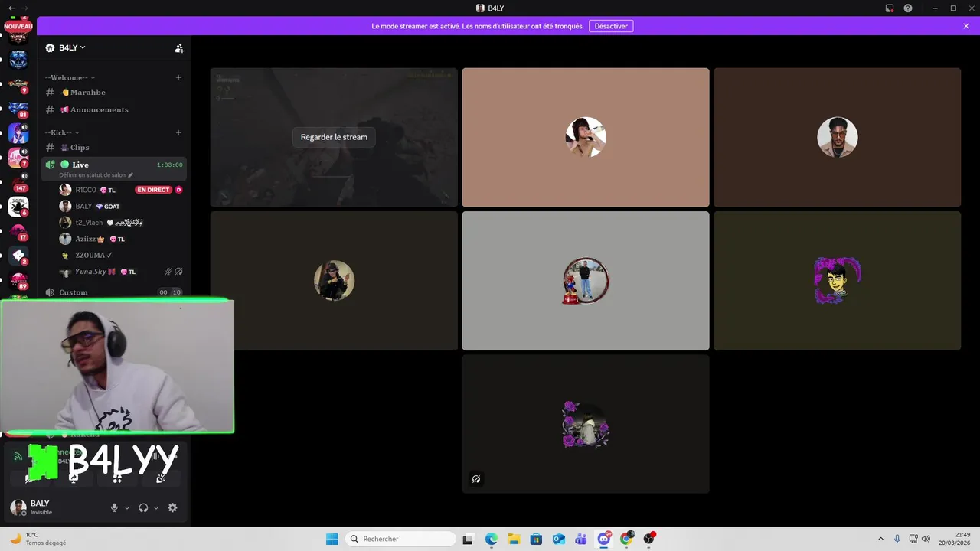Join the Custom voice channel
Viewport: 980px width, 551px height.
coord(113,292)
